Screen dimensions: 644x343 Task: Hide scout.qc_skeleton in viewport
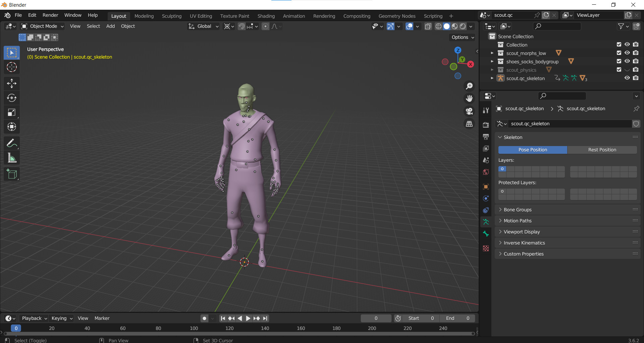click(x=627, y=78)
